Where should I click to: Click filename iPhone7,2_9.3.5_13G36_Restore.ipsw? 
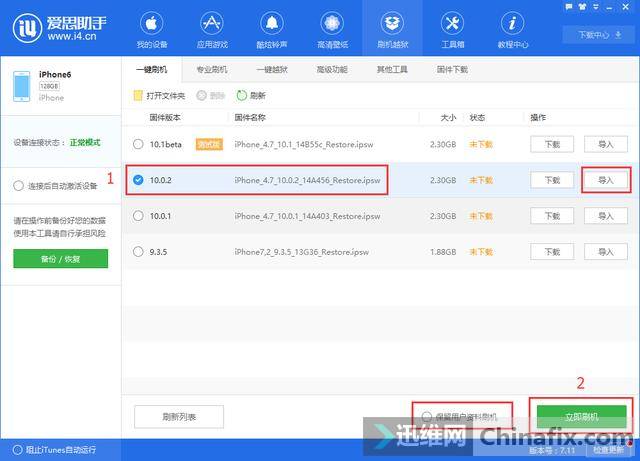[x=301, y=252]
